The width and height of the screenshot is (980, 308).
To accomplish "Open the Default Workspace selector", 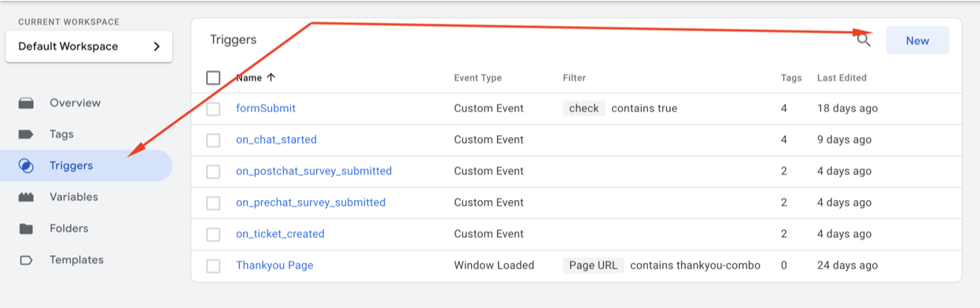I will coord(89,46).
